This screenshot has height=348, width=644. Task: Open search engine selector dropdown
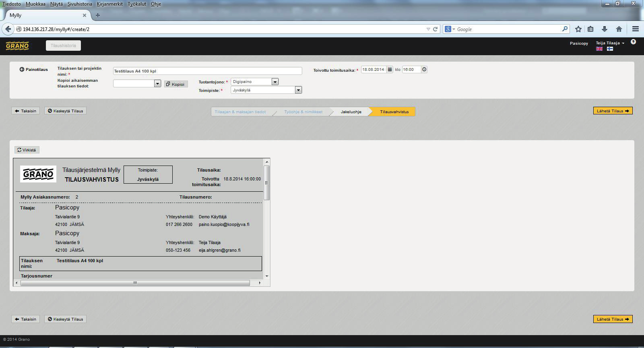click(x=450, y=29)
